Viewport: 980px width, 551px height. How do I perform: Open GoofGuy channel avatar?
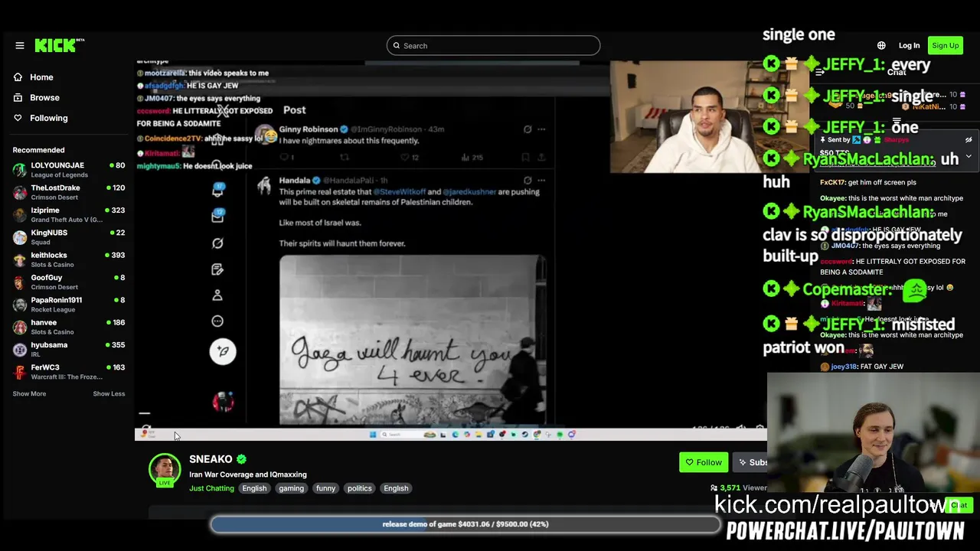(20, 282)
